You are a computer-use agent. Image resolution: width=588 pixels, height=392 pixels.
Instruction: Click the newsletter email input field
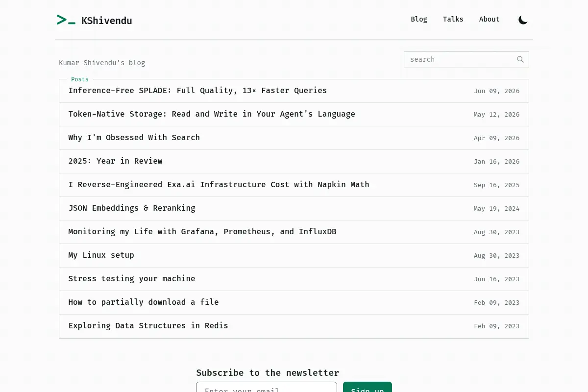pos(267,387)
